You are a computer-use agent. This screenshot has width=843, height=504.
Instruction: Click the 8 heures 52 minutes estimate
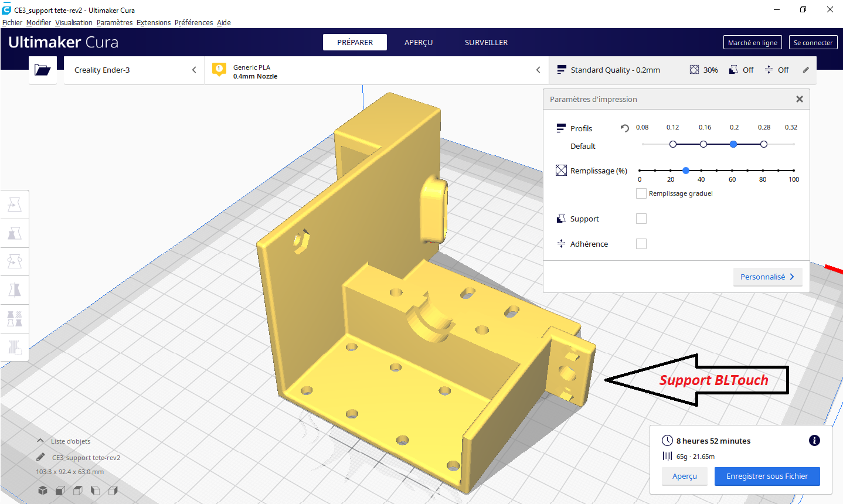713,441
